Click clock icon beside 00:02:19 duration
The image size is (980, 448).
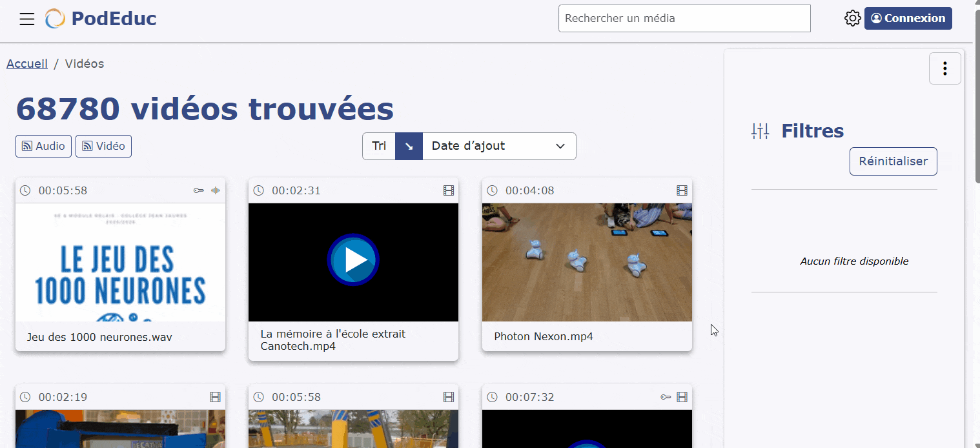pos(25,397)
